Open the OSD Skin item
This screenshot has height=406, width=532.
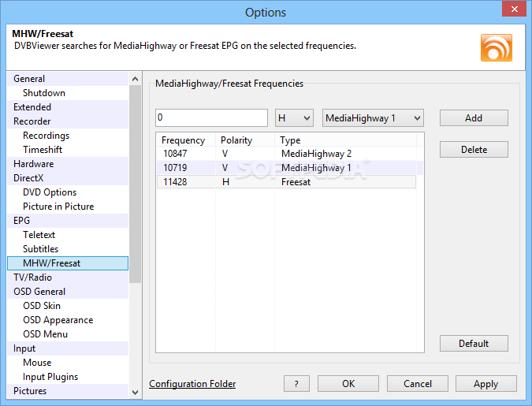[68, 306]
